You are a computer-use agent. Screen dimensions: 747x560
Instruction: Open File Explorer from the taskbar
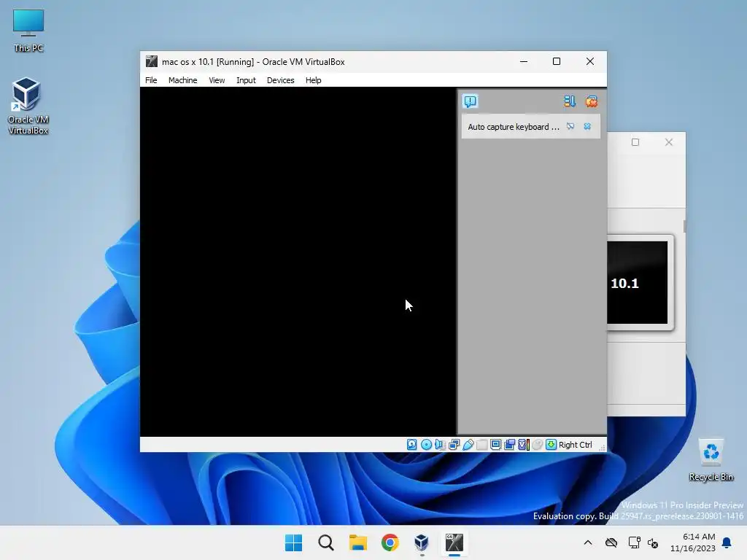357,542
